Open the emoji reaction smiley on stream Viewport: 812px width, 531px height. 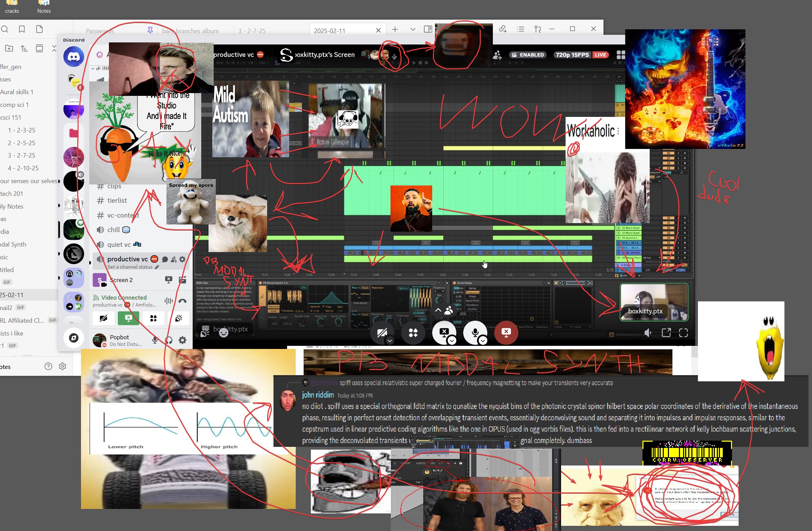[x=224, y=332]
